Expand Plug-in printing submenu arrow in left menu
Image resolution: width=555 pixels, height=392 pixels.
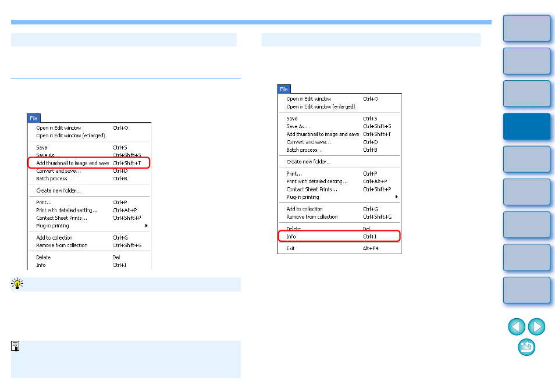146,226
